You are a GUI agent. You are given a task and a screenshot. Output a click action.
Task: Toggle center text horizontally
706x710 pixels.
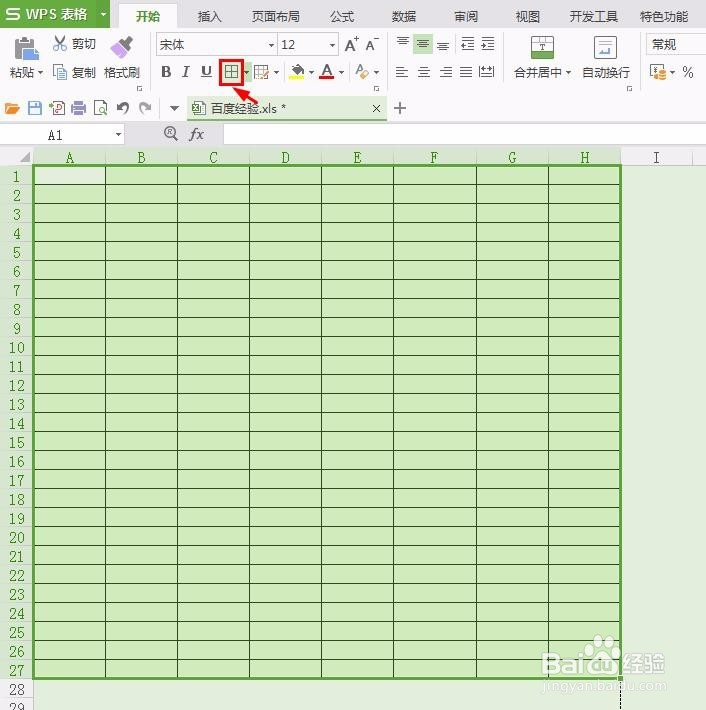pyautogui.click(x=424, y=72)
